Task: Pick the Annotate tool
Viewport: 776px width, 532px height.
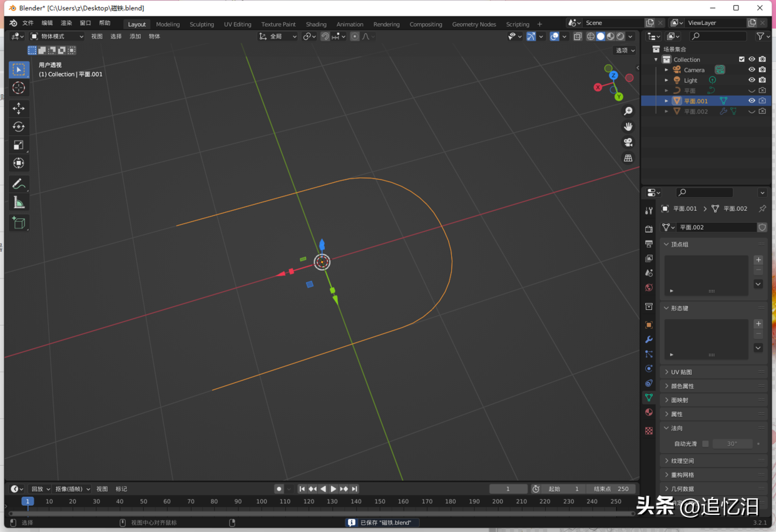Action: click(x=19, y=183)
